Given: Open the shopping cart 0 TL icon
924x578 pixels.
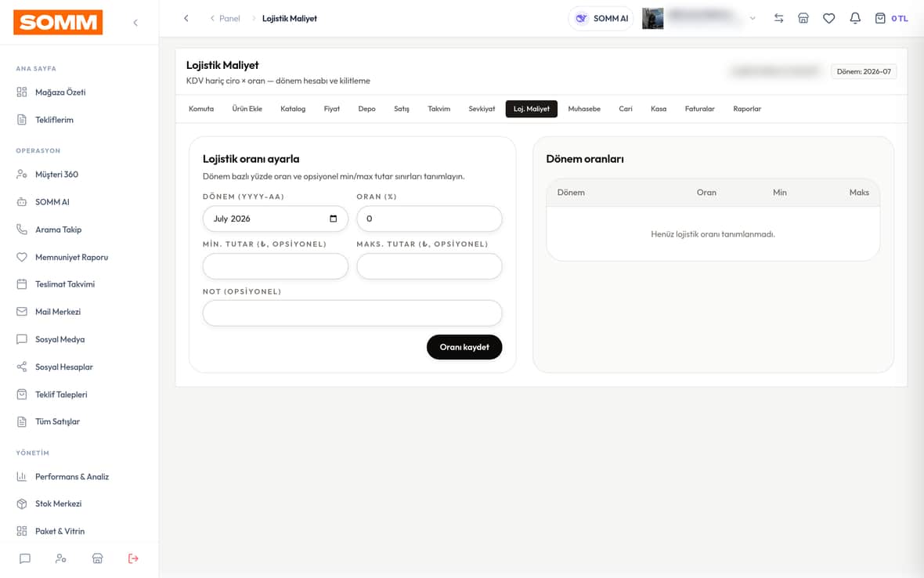Looking at the screenshot, I should tap(891, 18).
